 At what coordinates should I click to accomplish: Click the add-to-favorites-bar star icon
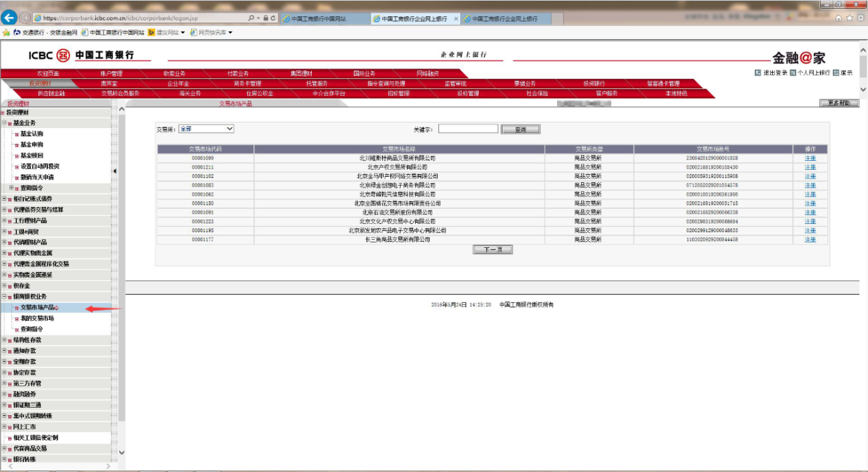[6, 32]
